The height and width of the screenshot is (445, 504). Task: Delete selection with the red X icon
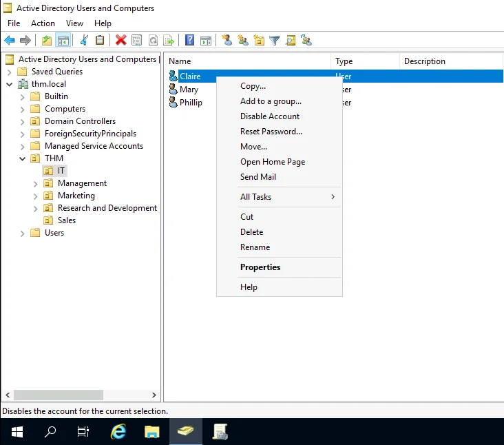click(x=121, y=40)
